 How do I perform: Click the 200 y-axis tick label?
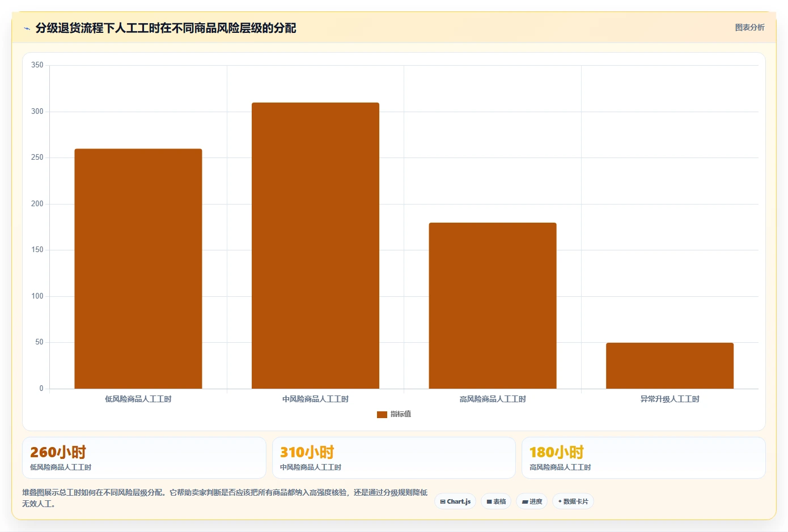[37, 204]
